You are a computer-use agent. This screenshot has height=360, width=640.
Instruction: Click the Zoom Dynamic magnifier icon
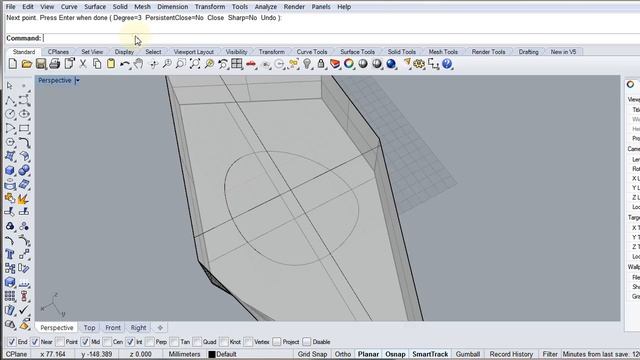167,64
